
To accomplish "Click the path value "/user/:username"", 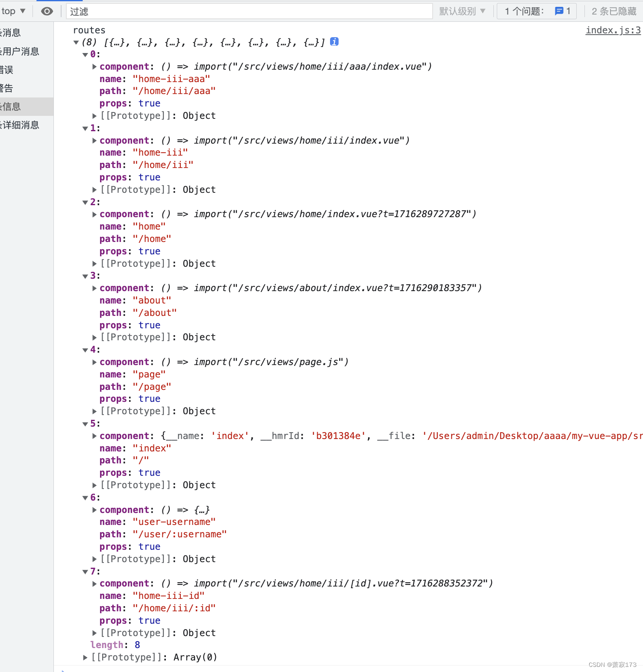I will point(180,534).
